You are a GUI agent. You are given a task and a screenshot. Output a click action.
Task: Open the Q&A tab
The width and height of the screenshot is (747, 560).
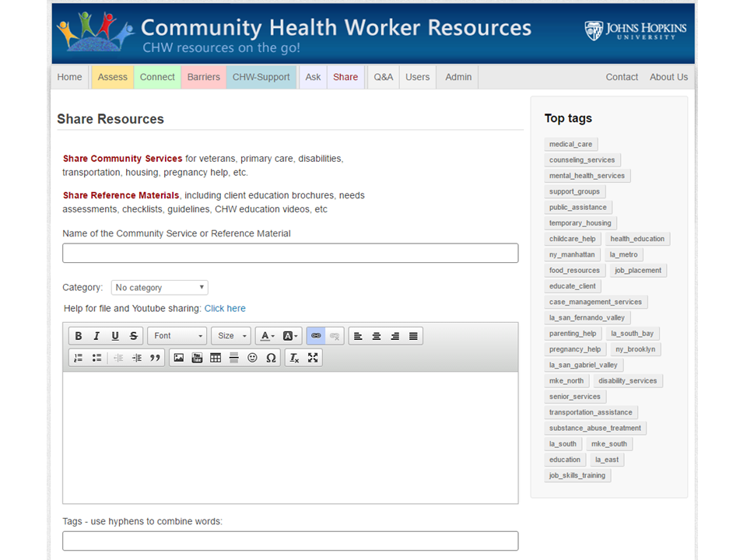384,77
